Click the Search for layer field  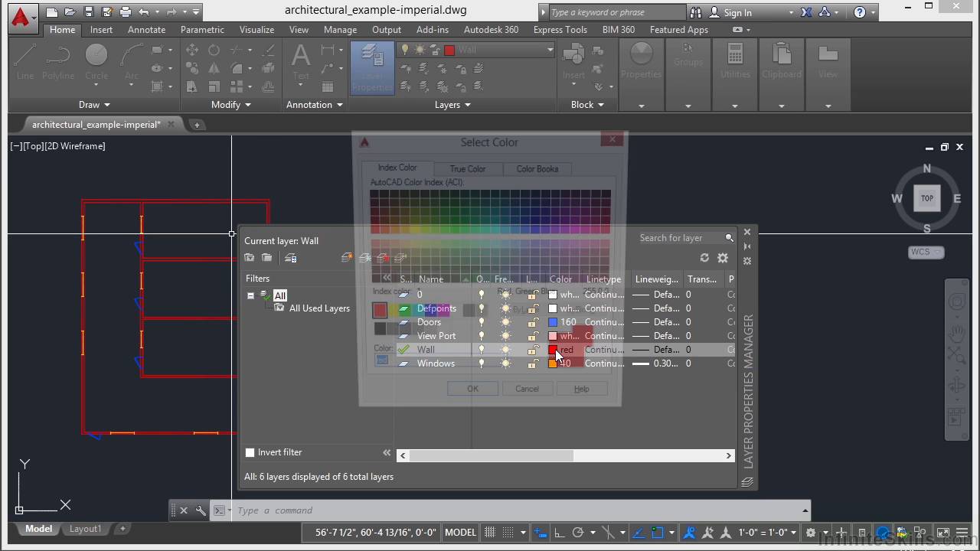click(680, 238)
